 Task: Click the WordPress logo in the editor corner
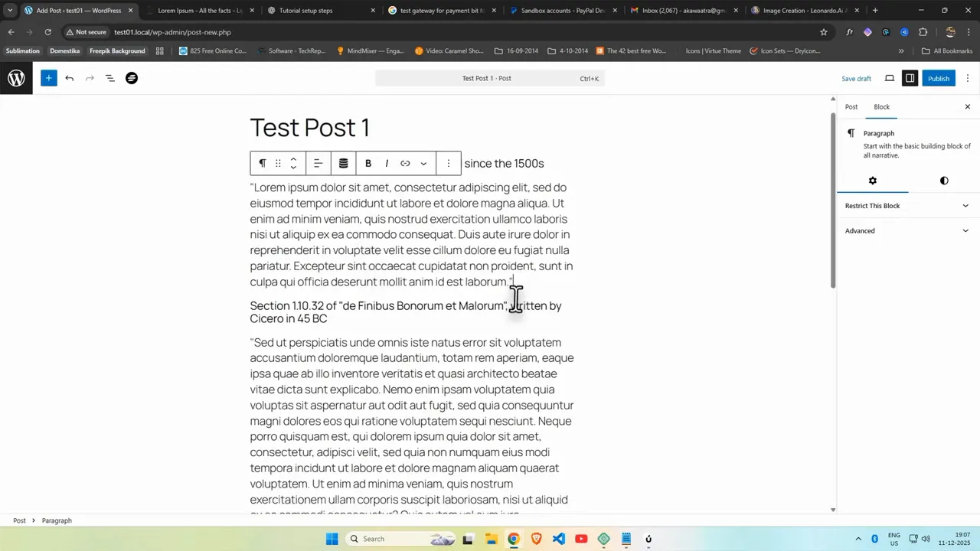point(16,78)
